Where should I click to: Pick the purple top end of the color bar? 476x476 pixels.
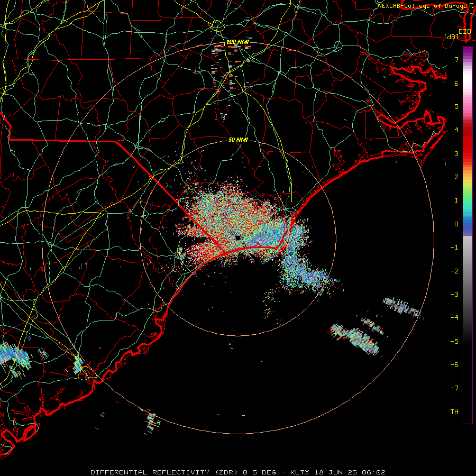[x=467, y=50]
